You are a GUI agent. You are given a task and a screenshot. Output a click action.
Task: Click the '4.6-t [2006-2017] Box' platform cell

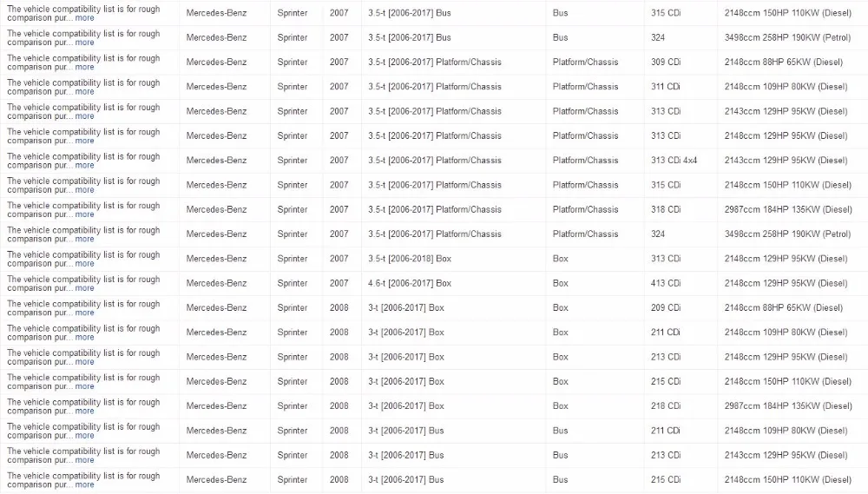410,283
